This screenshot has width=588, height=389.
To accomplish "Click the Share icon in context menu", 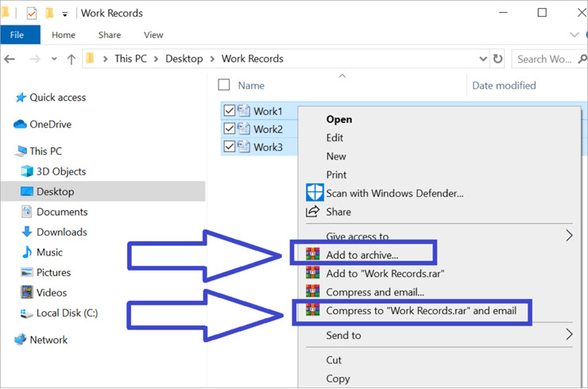I will (312, 212).
